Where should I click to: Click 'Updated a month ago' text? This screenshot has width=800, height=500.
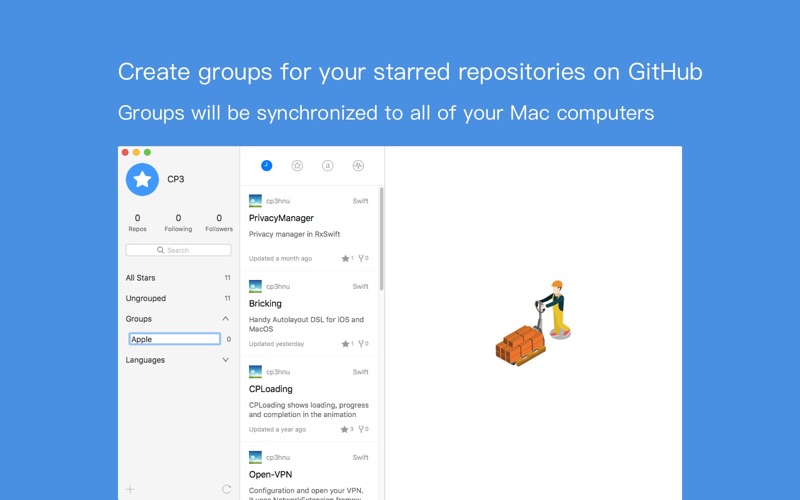(x=280, y=259)
